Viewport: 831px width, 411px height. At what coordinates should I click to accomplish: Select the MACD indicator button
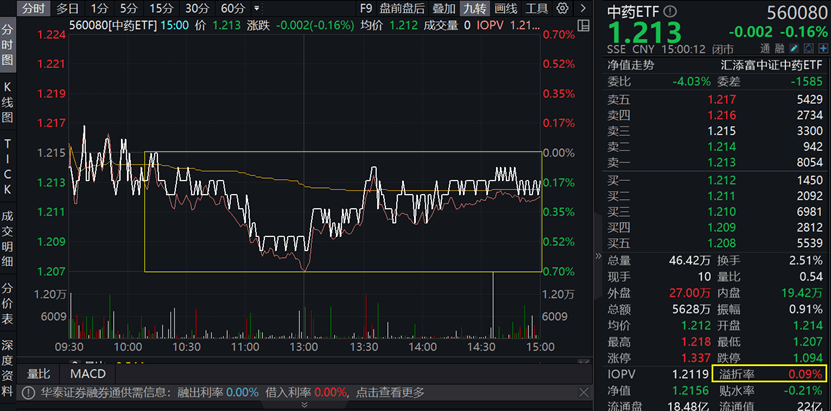[87, 373]
